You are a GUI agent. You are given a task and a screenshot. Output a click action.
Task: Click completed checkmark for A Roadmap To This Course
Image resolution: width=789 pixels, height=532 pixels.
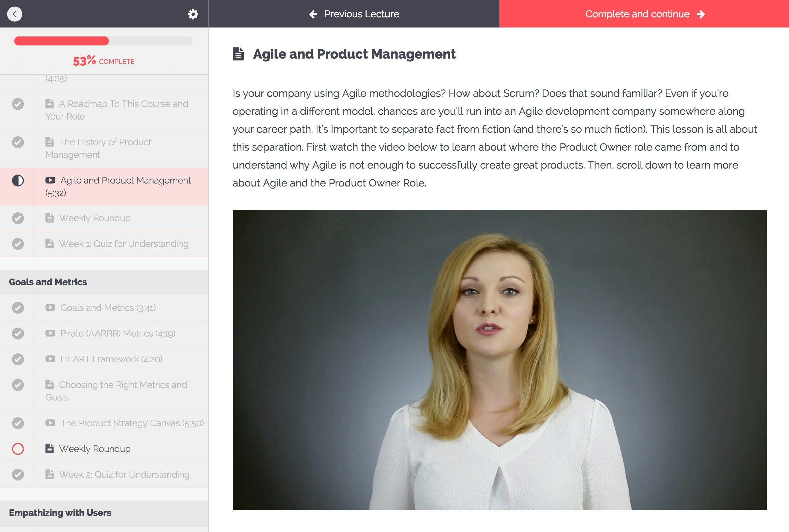click(x=18, y=104)
